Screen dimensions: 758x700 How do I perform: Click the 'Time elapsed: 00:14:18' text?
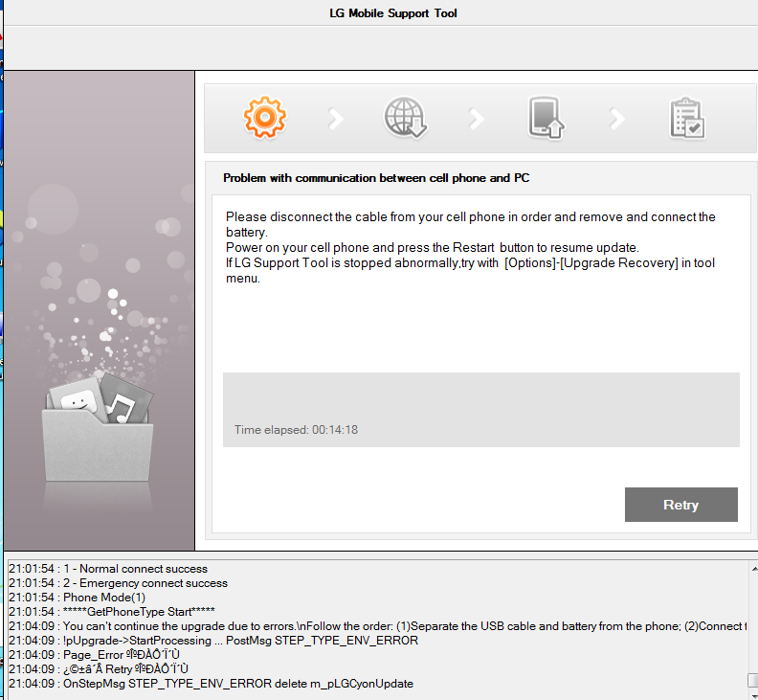pos(297,430)
